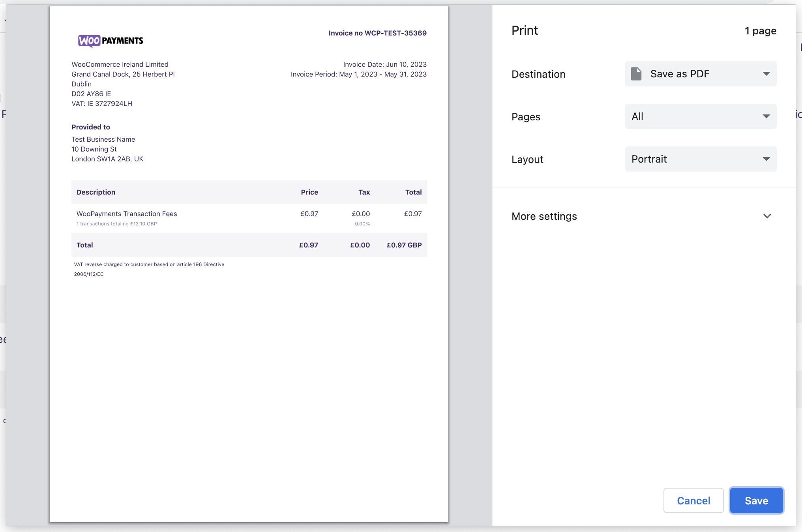Image resolution: width=802 pixels, height=532 pixels.
Task: Click the 10 Downing St address line
Action: [x=94, y=149]
